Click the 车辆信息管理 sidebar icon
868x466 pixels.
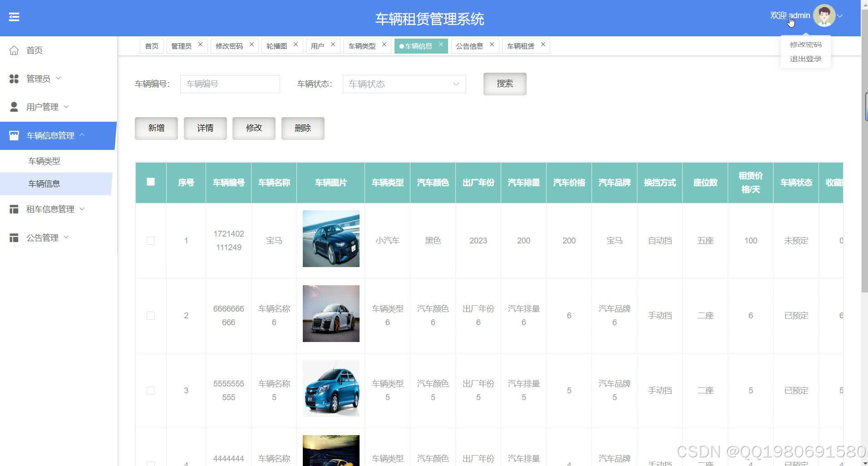(14, 135)
